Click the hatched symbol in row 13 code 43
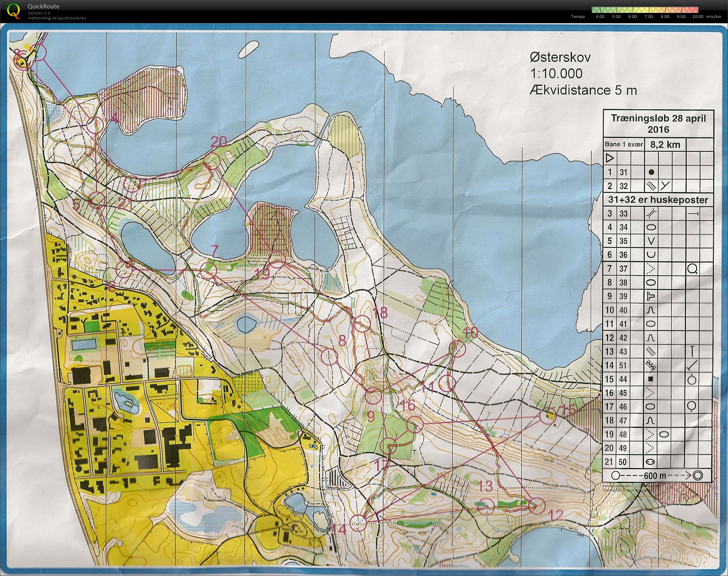Viewport: 728px width, 576px height. pyautogui.click(x=651, y=352)
